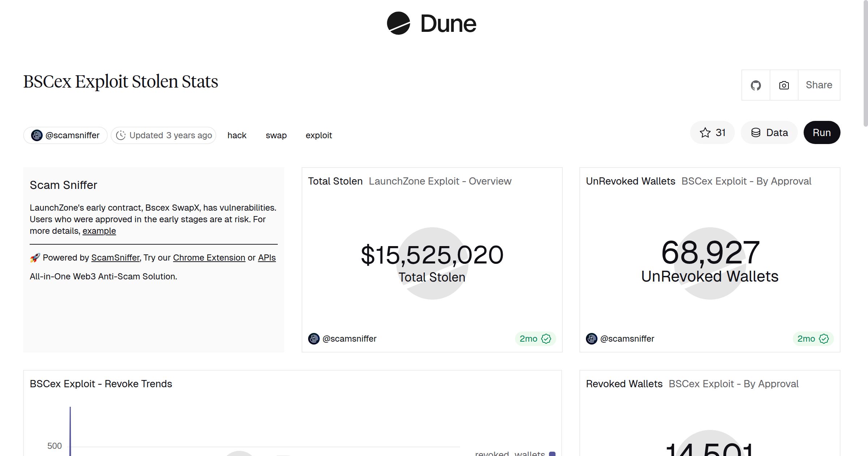Open the GitHub icon near Share
This screenshot has height=456, width=868.
click(x=756, y=85)
